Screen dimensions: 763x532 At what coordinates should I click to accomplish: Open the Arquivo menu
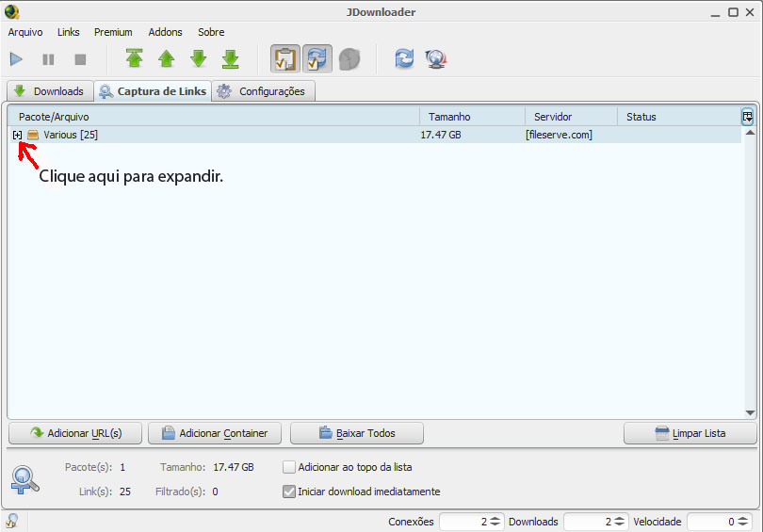pos(25,32)
